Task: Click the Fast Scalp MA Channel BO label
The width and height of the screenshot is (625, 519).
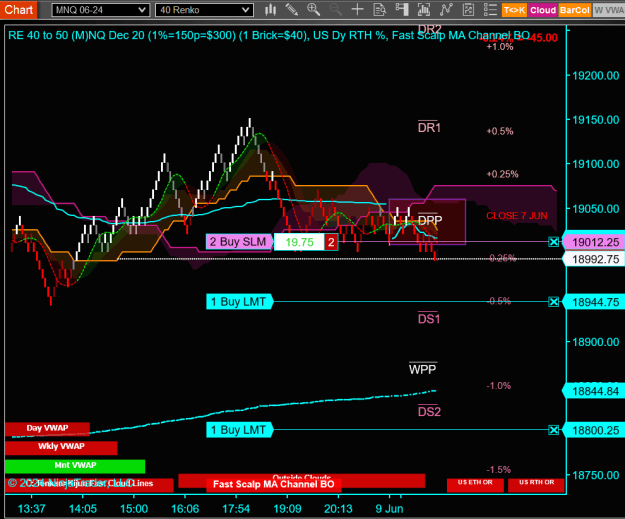Action: [273, 484]
